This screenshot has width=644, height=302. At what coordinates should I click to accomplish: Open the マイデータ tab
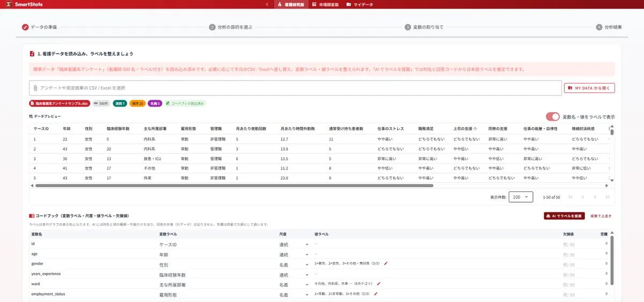(x=359, y=4)
